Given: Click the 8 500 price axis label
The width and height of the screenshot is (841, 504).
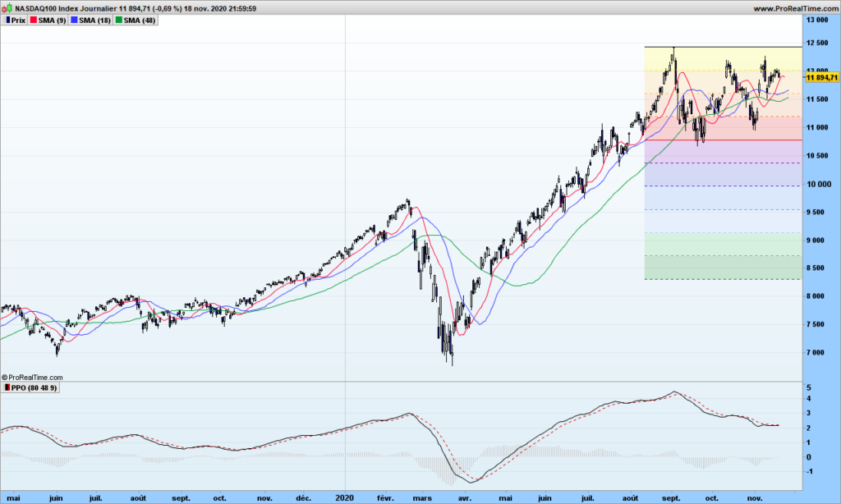Looking at the screenshot, I should coord(816,268).
